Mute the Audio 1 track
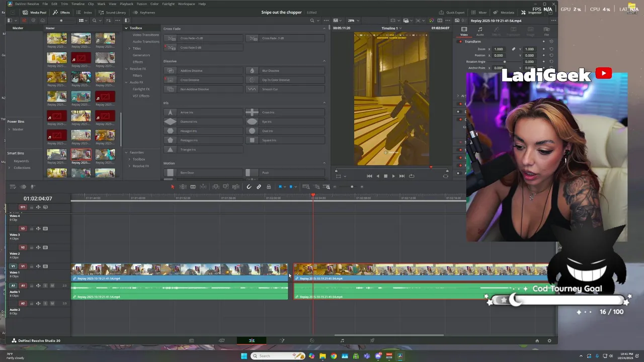644x362 pixels. coord(52,286)
